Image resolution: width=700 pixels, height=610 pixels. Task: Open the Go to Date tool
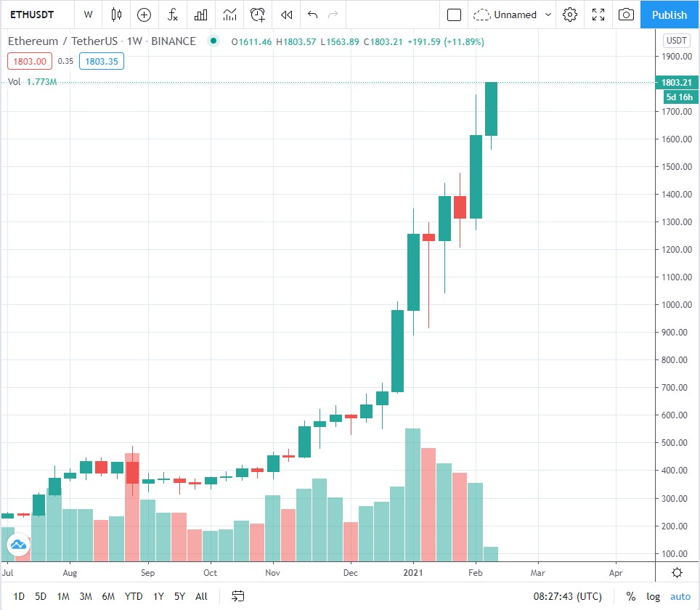tap(237, 596)
